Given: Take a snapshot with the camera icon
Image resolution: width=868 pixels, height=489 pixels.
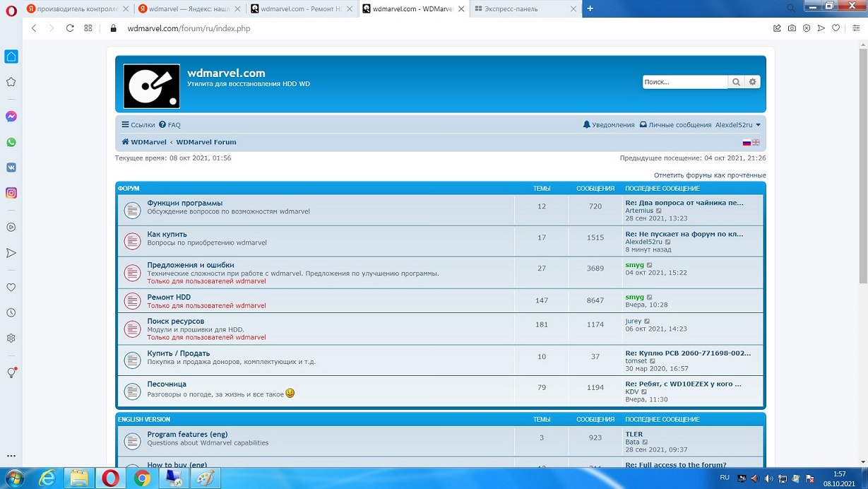Looking at the screenshot, I should (x=792, y=28).
